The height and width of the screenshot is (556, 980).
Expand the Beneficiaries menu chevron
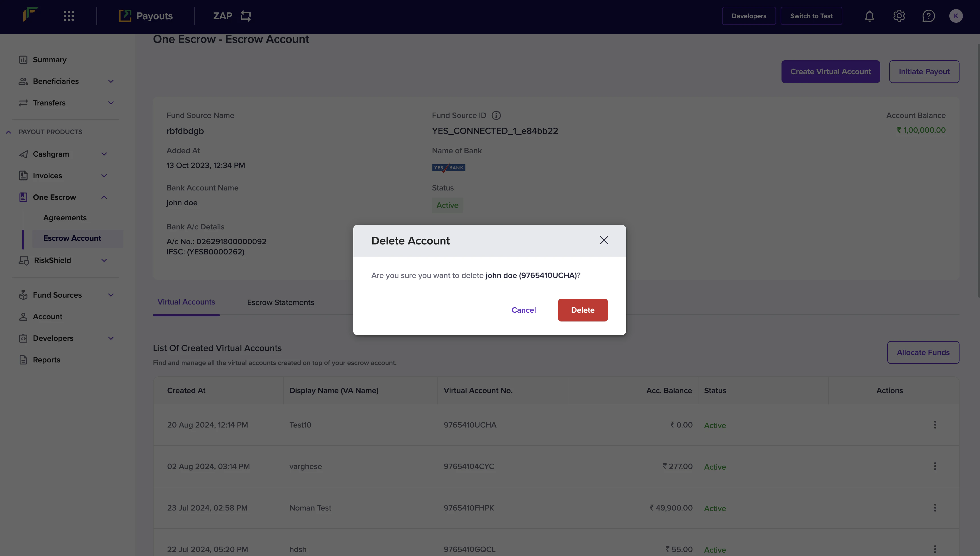111,81
